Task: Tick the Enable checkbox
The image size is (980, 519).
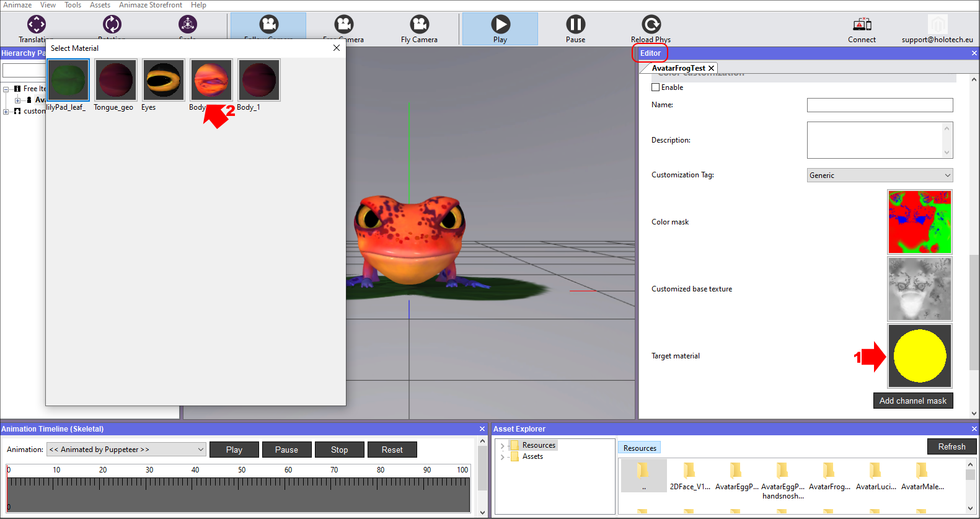Action: [x=656, y=87]
